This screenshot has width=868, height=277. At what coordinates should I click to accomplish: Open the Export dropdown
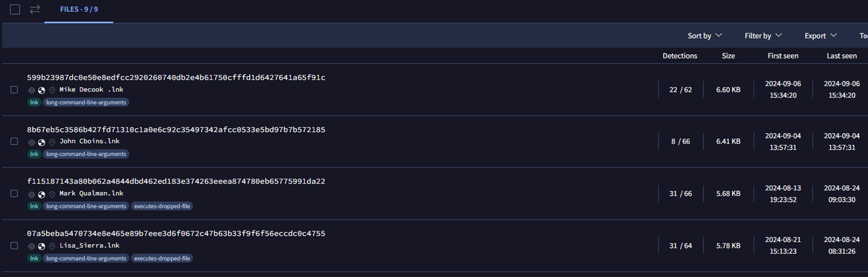coord(820,36)
